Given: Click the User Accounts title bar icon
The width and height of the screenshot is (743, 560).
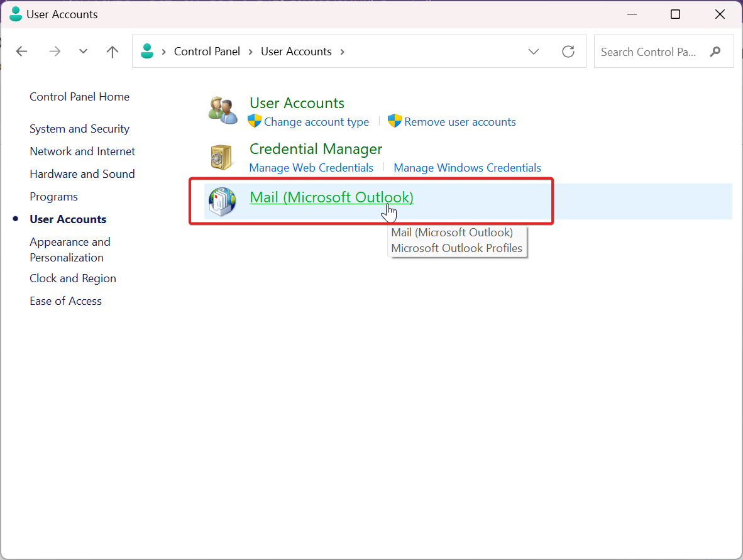Looking at the screenshot, I should [x=16, y=14].
